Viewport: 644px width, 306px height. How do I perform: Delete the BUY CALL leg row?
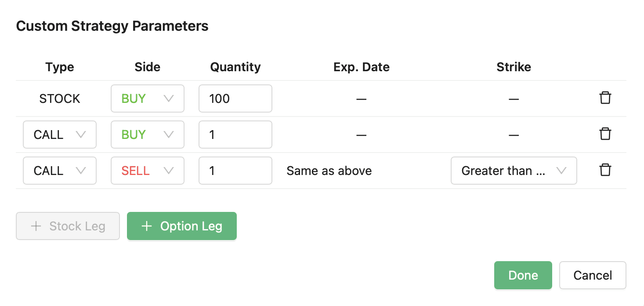pyautogui.click(x=605, y=134)
